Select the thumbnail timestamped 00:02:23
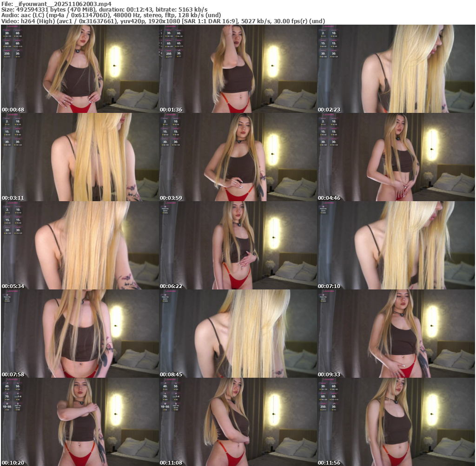Viewport: 476px width, 466px height. (396, 69)
